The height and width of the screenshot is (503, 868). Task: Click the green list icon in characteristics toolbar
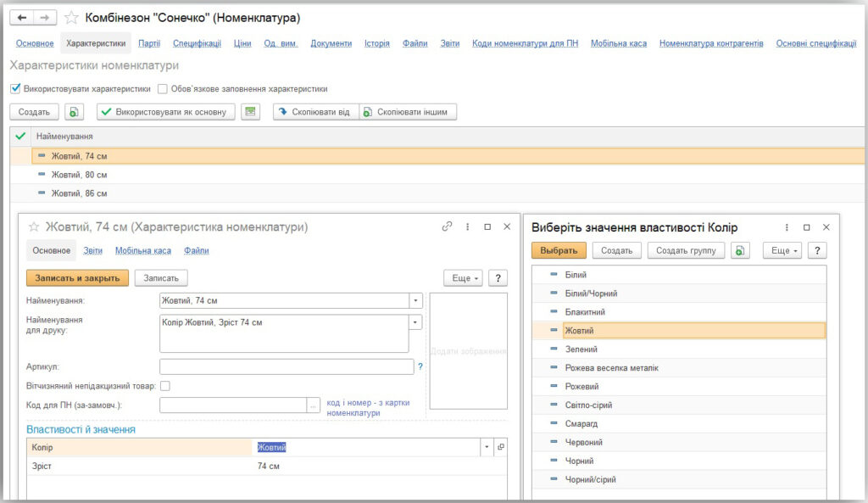249,112
